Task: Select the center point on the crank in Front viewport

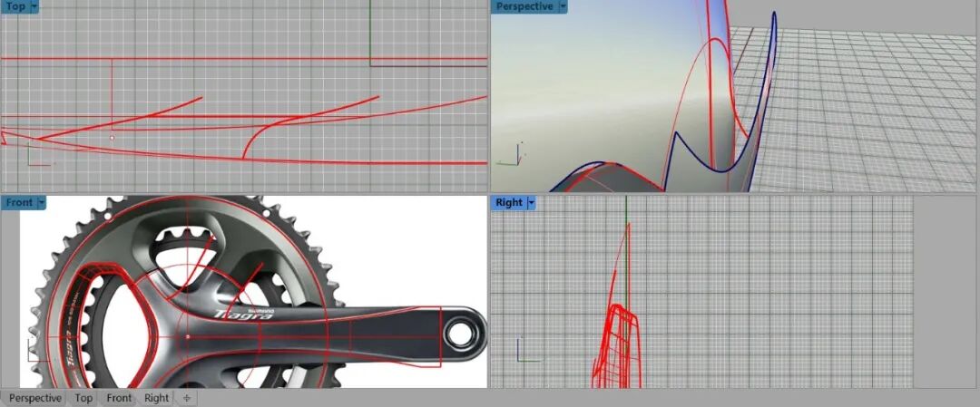Action: 188,336
